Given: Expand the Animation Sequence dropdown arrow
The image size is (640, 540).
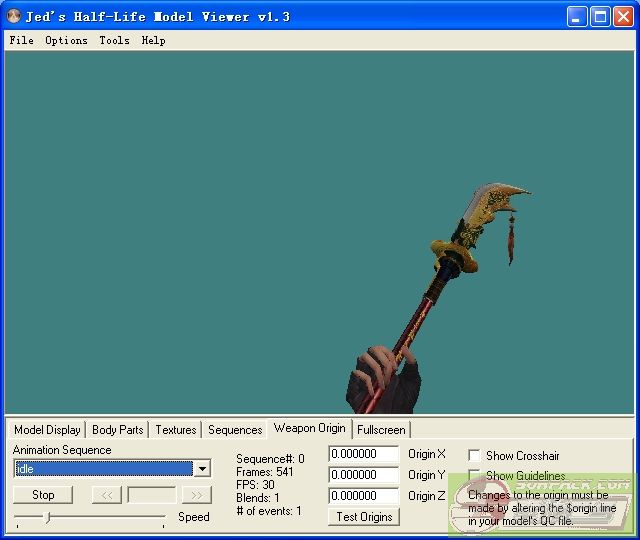Looking at the screenshot, I should click(202, 469).
